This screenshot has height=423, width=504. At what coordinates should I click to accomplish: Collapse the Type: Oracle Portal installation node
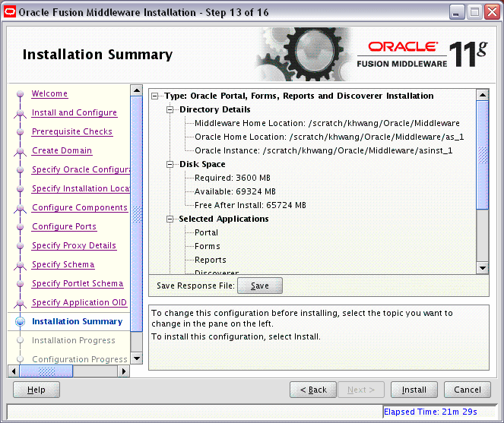coord(155,96)
